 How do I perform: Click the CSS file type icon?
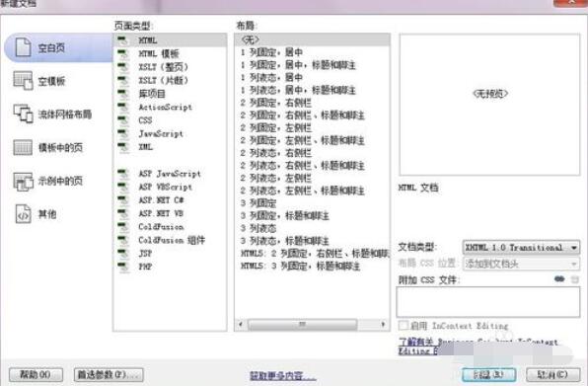[x=123, y=120]
